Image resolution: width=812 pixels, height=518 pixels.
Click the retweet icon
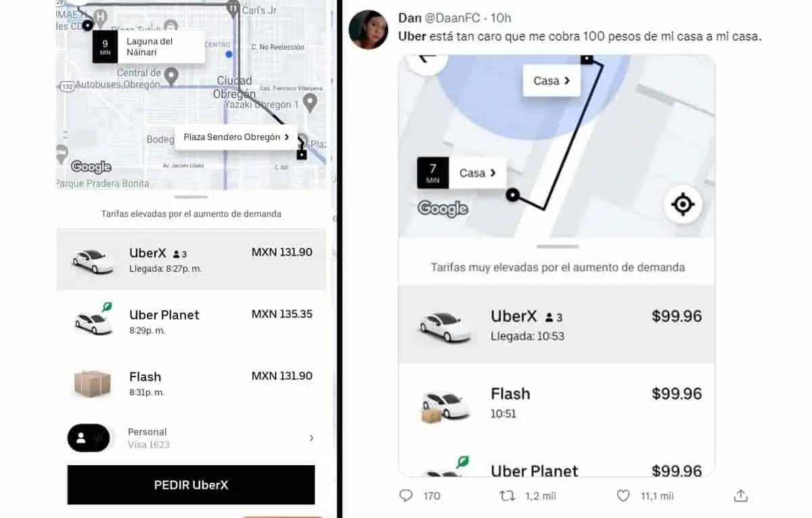(507, 496)
